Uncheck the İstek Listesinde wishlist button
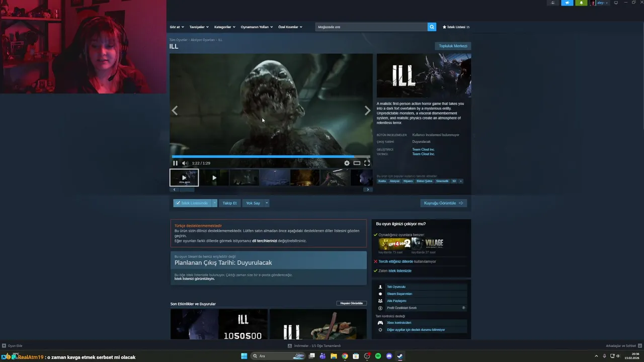The height and width of the screenshot is (362, 644). [192, 203]
